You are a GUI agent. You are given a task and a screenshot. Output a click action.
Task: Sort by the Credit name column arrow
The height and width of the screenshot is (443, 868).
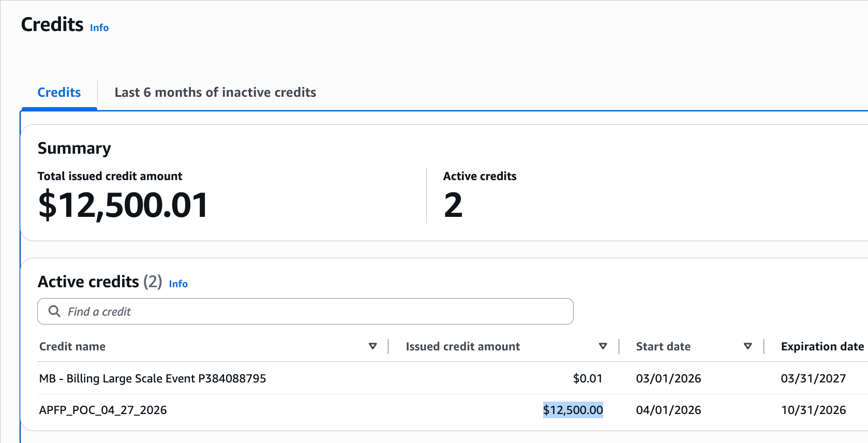coord(372,346)
